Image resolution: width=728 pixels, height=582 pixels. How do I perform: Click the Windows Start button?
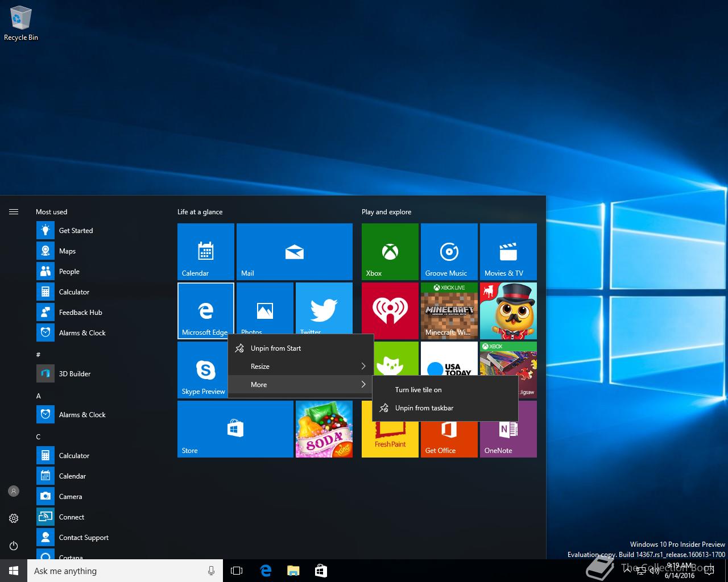14,571
